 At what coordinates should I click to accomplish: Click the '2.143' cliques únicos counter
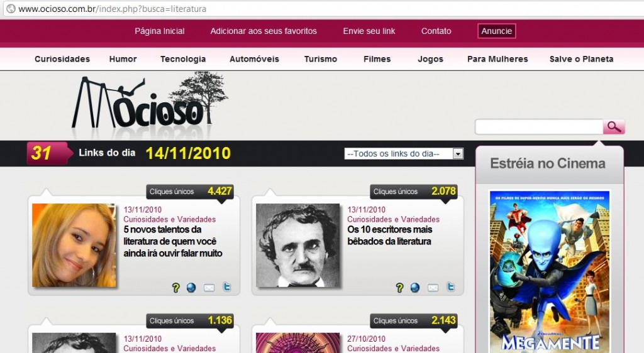coord(443,320)
